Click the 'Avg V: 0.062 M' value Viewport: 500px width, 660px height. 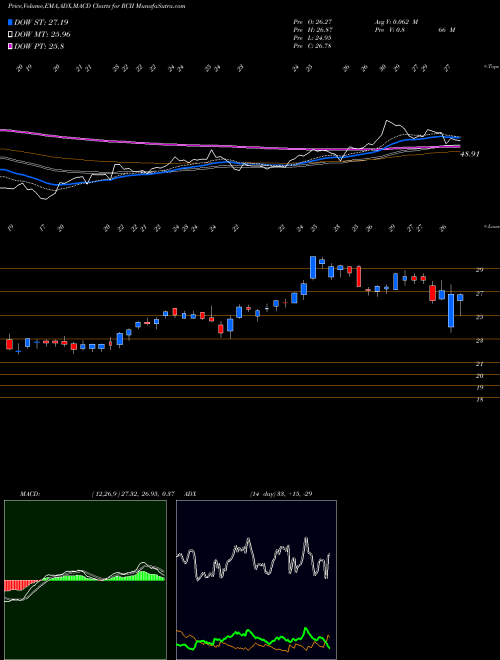(x=396, y=22)
